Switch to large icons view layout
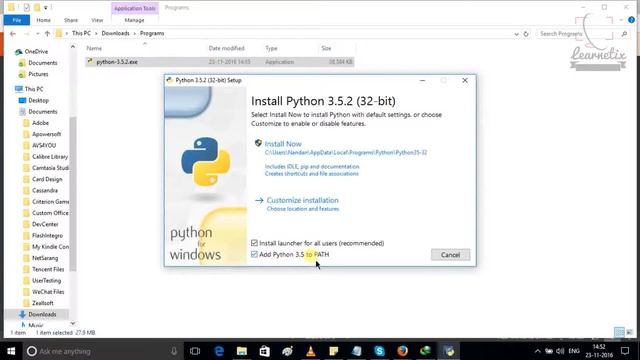Image resolution: width=640 pixels, height=360 pixels. click(630, 332)
